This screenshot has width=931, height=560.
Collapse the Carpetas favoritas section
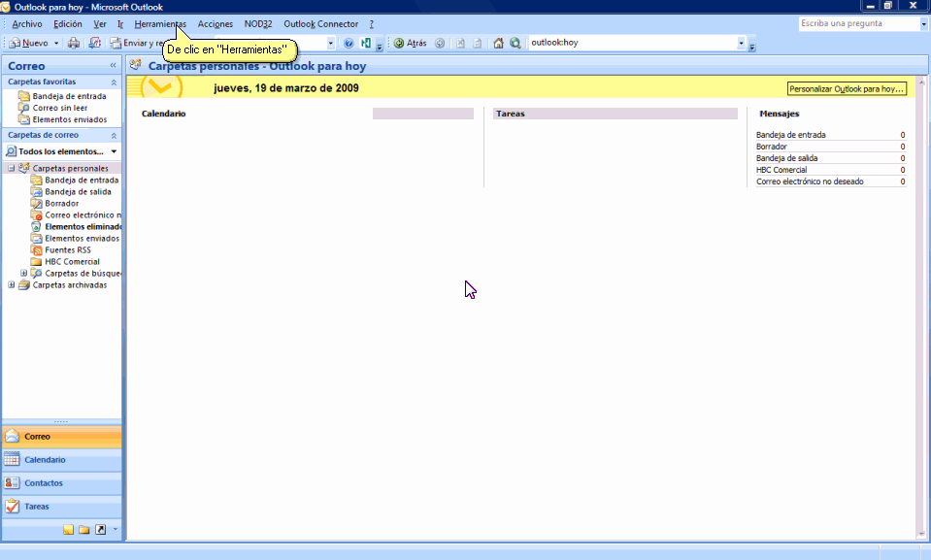(x=114, y=82)
